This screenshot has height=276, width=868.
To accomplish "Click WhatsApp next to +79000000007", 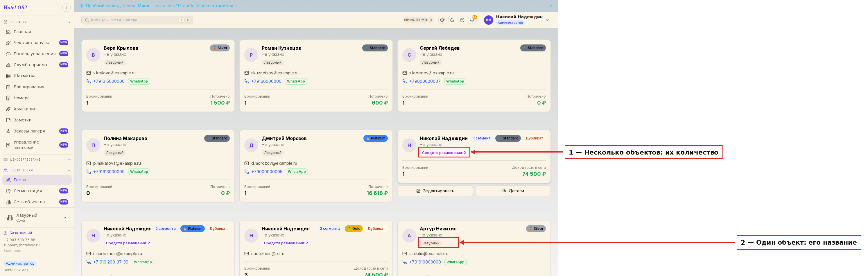I will pos(455,81).
